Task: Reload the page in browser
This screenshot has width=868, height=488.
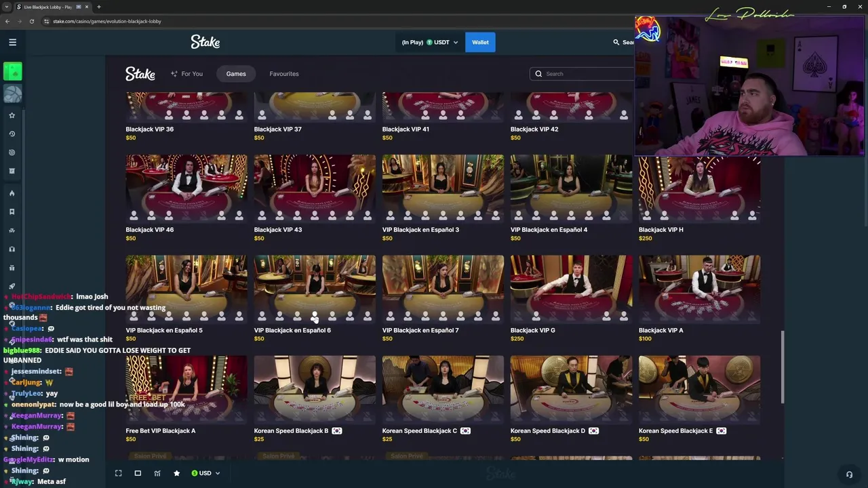Action: tap(31, 21)
